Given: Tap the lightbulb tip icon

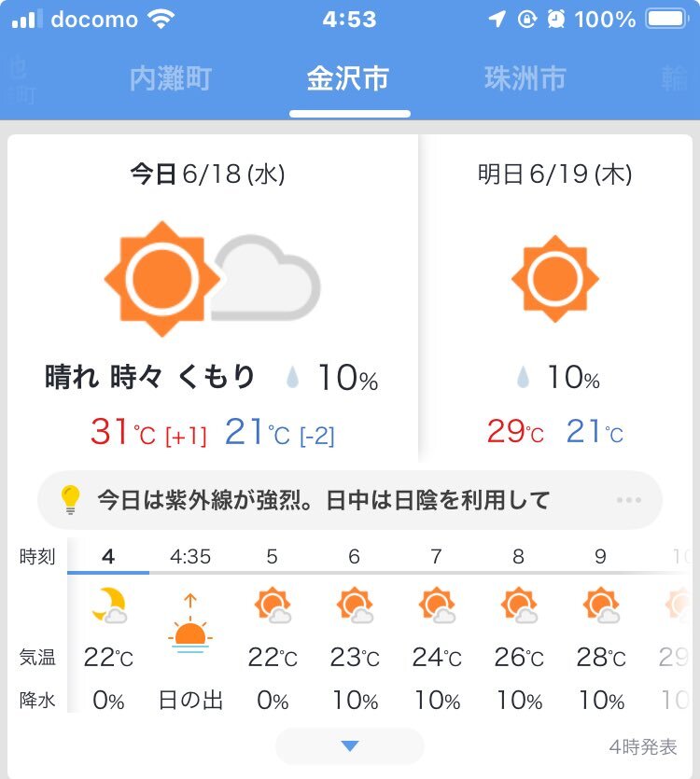Looking at the screenshot, I should [x=71, y=500].
